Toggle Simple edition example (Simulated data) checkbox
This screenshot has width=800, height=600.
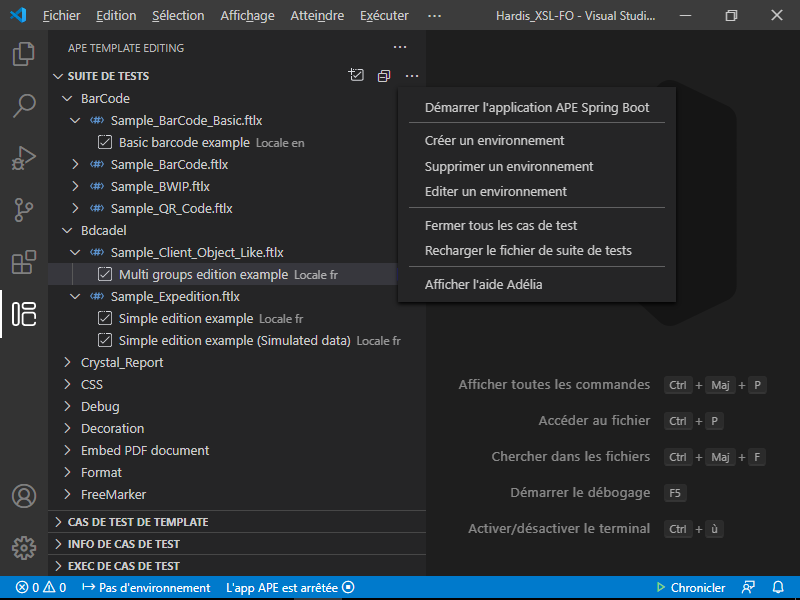coord(105,340)
